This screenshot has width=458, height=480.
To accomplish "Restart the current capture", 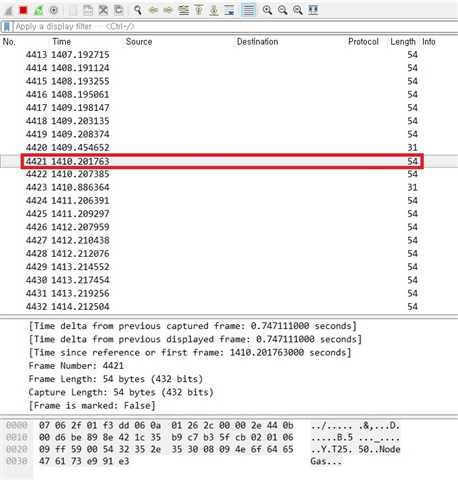I will tap(38, 10).
